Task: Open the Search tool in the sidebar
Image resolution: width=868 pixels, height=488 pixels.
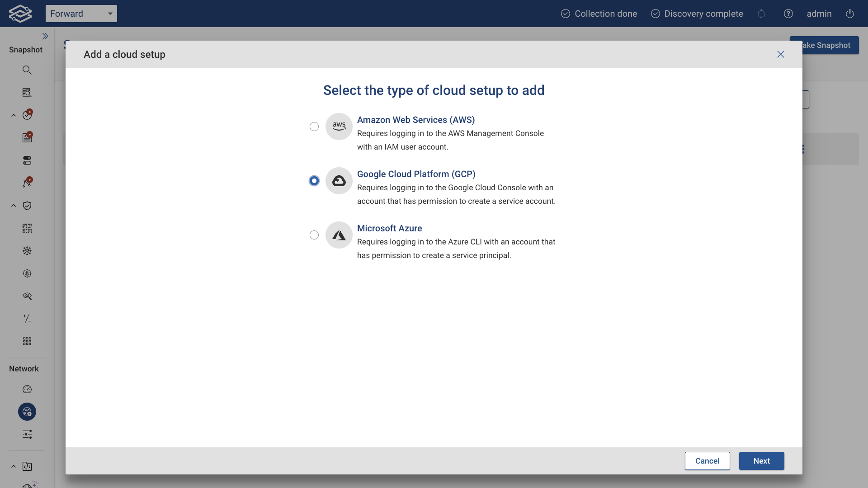Action: (27, 70)
